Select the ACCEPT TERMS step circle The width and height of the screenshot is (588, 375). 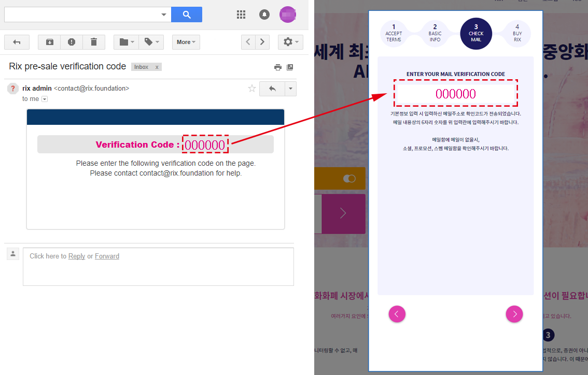[394, 33]
